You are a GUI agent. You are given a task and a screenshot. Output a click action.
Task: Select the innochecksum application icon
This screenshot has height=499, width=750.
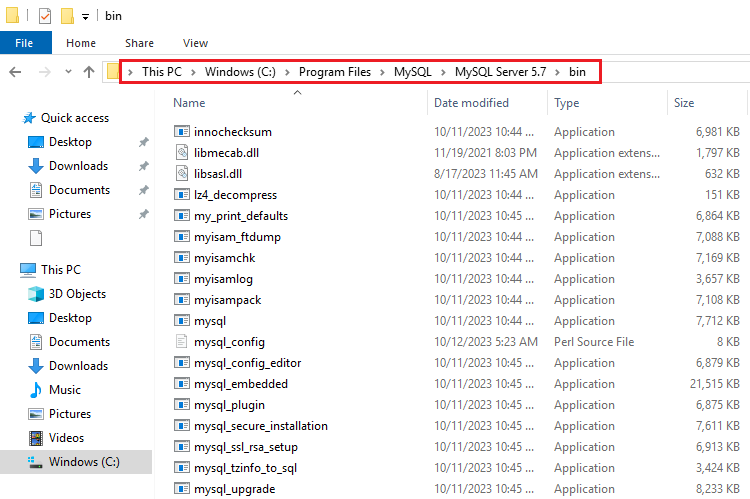click(182, 132)
